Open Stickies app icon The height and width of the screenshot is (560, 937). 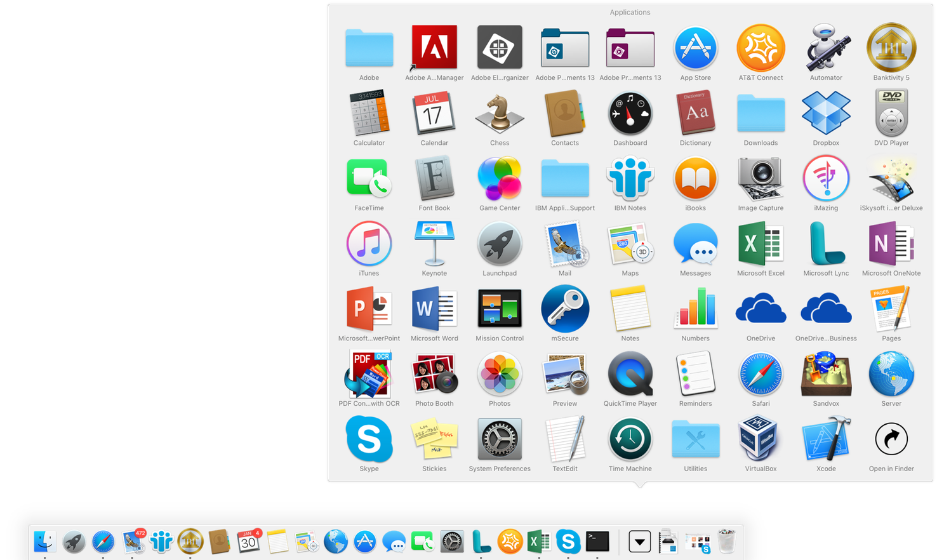click(434, 439)
